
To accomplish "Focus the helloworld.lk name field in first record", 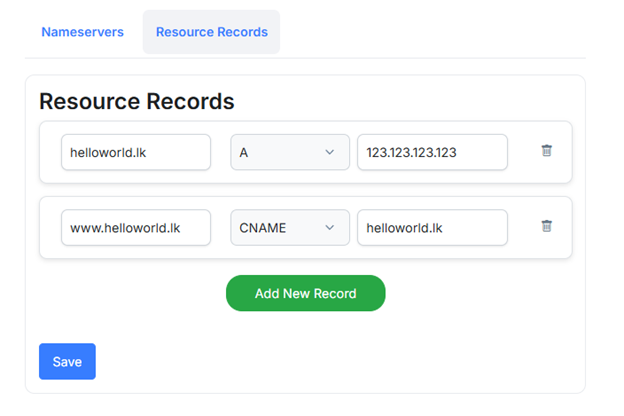I will (x=135, y=152).
